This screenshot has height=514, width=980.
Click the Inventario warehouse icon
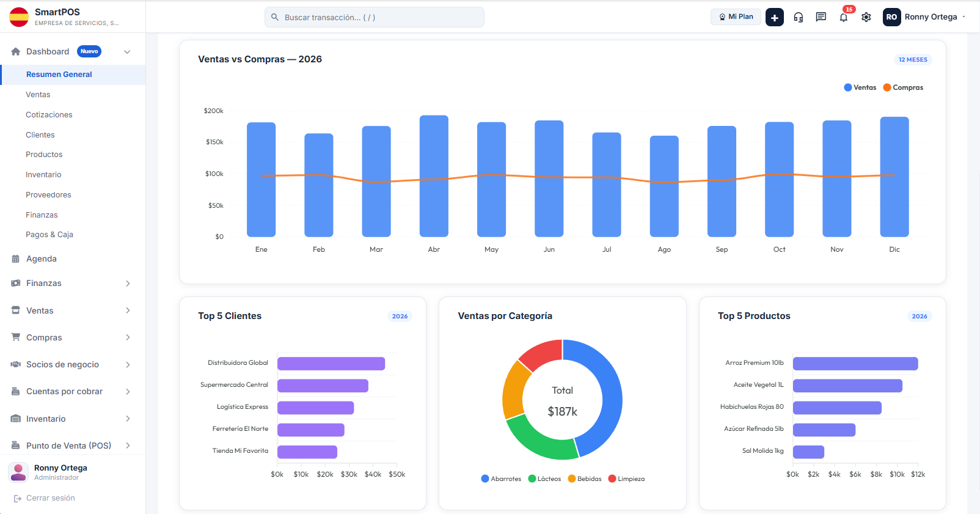point(16,419)
